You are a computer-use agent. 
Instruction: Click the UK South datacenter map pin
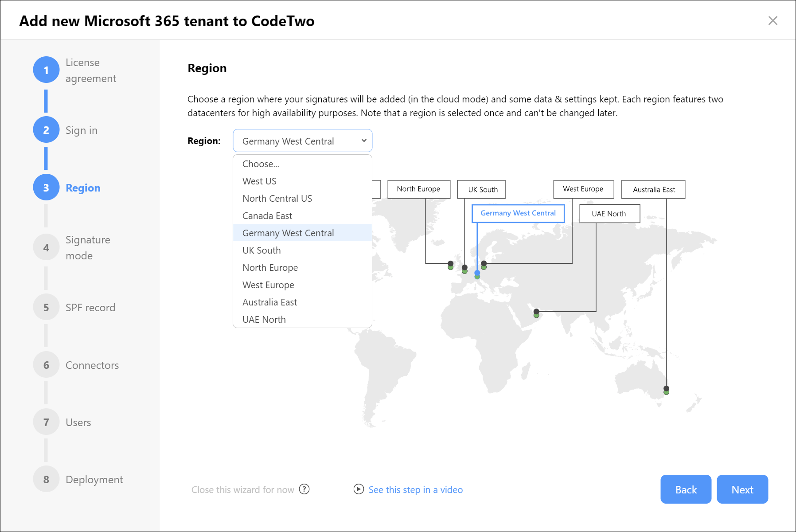(464, 269)
